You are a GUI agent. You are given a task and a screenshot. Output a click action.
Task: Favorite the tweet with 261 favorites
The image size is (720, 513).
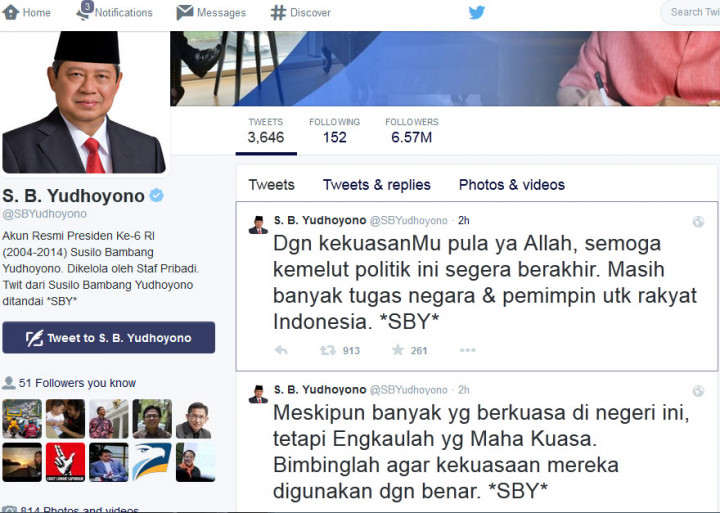point(398,350)
